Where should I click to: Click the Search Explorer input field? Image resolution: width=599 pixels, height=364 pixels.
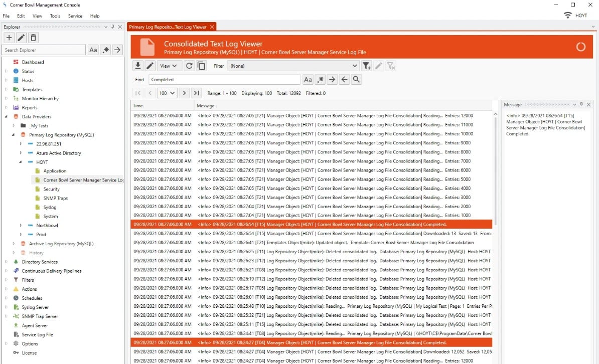click(44, 50)
